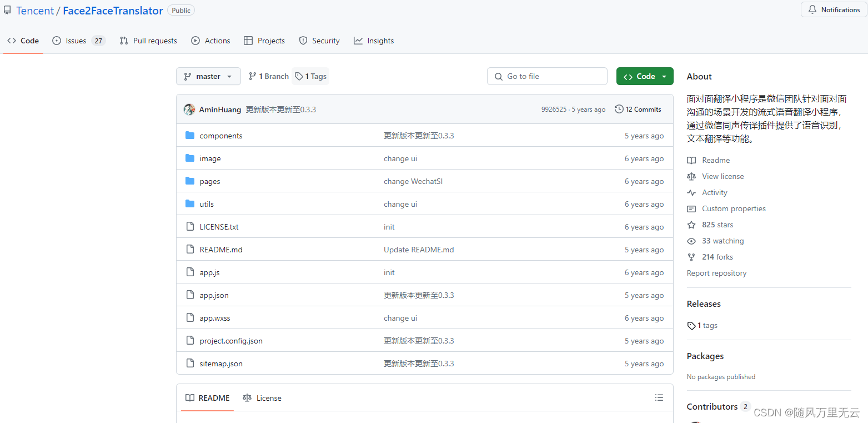Click the project.config.json file icon
This screenshot has height=423, width=868.
190,340
